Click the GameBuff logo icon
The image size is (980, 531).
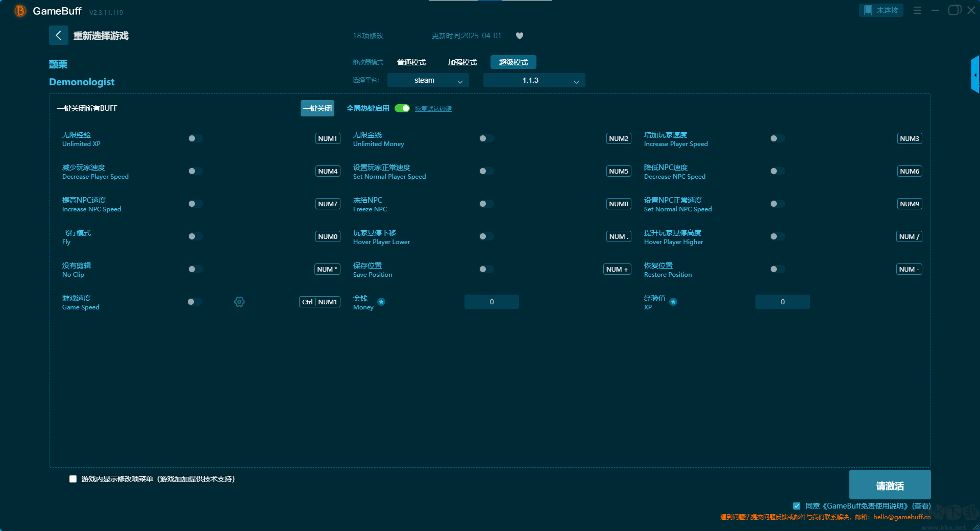point(20,11)
